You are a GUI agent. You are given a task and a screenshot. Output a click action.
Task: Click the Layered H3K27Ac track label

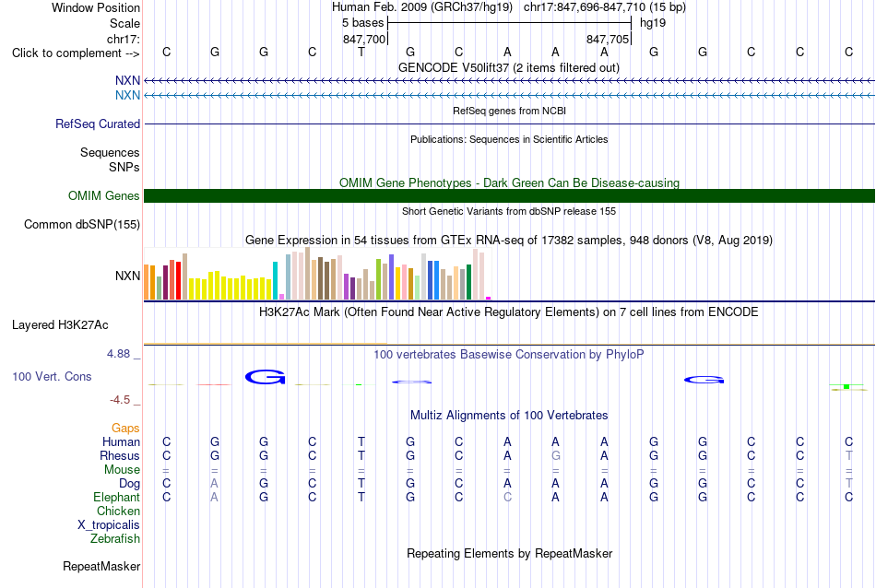pos(60,325)
